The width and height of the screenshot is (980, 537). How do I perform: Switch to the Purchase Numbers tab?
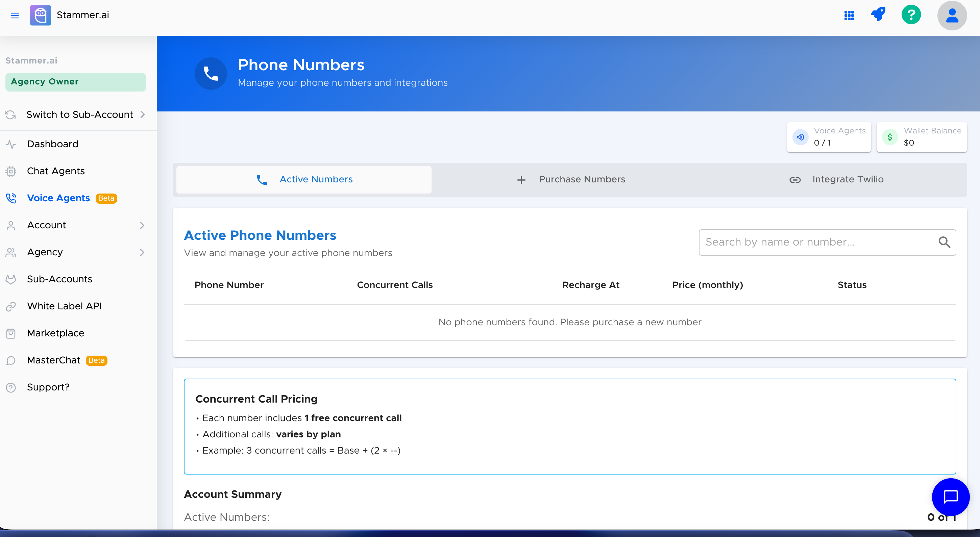tap(581, 179)
